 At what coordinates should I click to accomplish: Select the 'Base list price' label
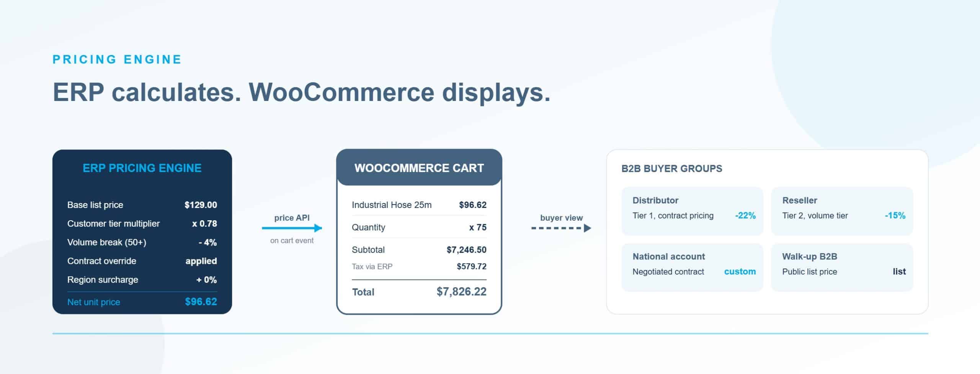pos(95,205)
